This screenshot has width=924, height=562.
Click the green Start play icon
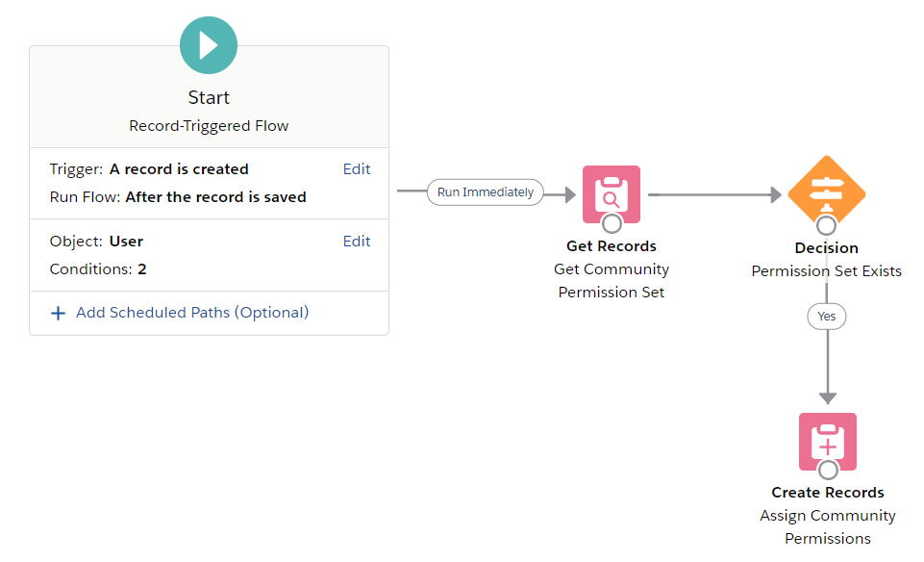tap(209, 45)
